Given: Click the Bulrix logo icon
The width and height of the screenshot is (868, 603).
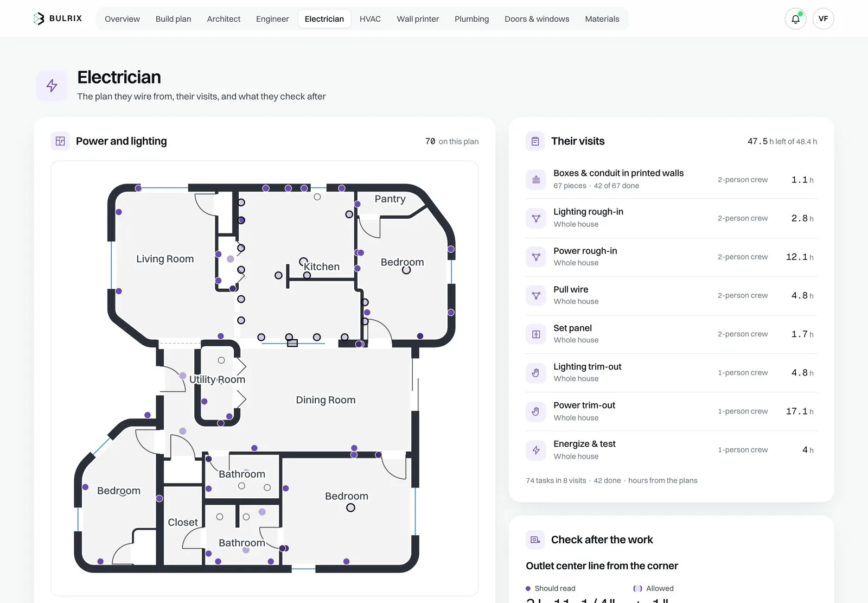Looking at the screenshot, I should [39, 18].
